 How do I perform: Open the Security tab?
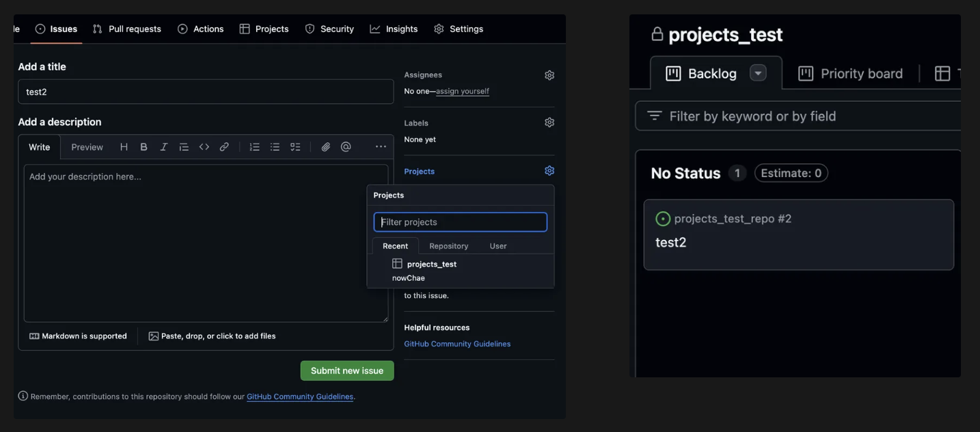tap(329, 29)
